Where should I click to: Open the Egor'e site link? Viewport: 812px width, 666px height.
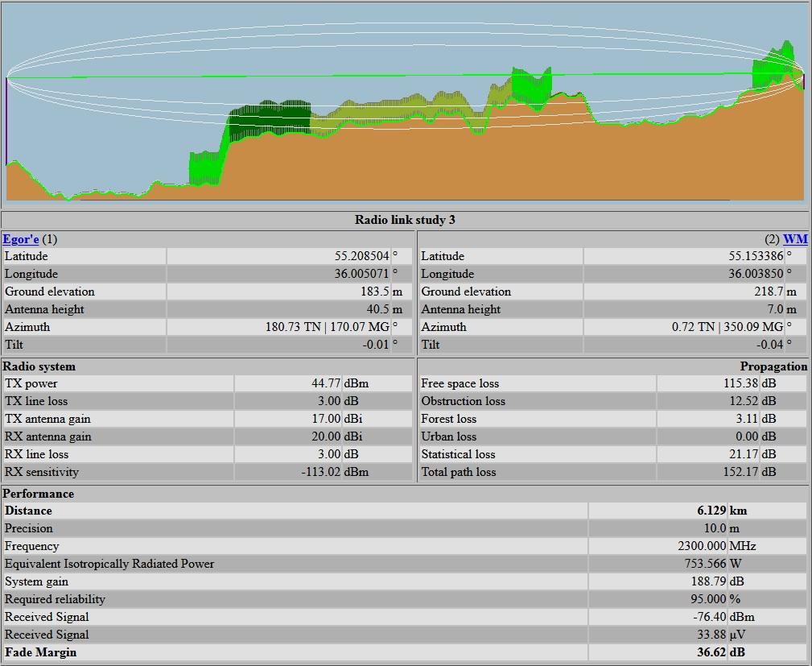(x=21, y=239)
